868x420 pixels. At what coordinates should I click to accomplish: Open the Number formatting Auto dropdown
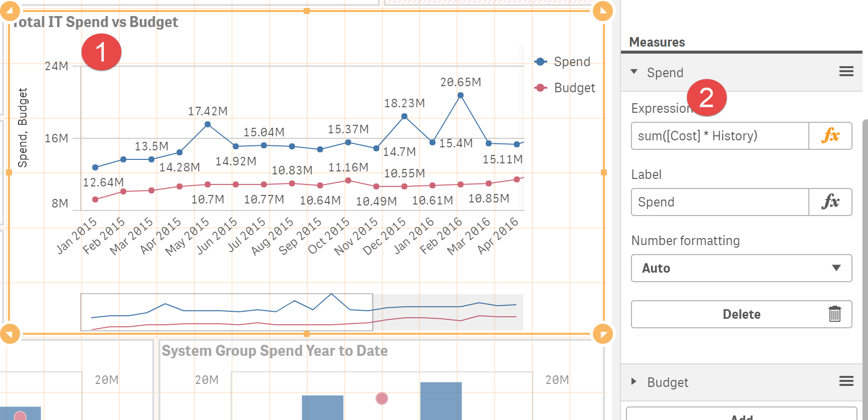742,268
